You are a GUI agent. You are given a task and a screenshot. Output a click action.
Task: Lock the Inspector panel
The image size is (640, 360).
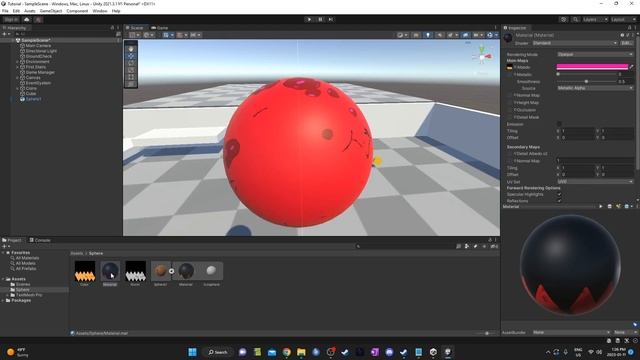pos(629,28)
